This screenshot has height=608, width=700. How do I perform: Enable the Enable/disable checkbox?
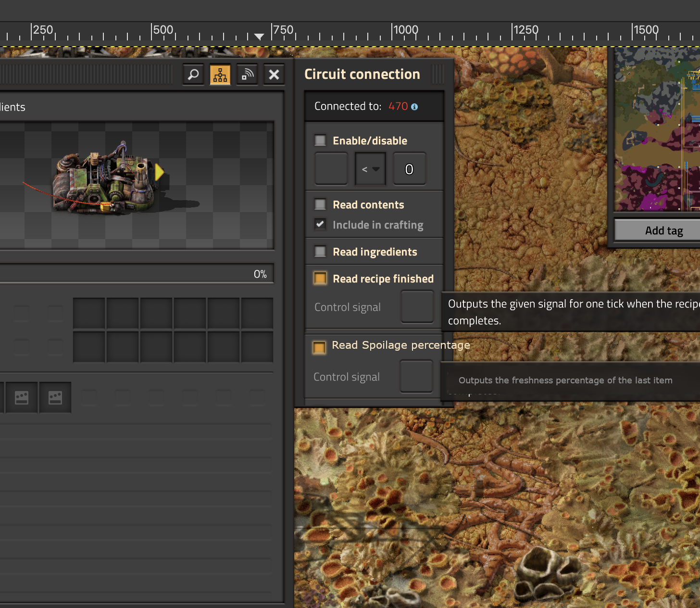320,140
